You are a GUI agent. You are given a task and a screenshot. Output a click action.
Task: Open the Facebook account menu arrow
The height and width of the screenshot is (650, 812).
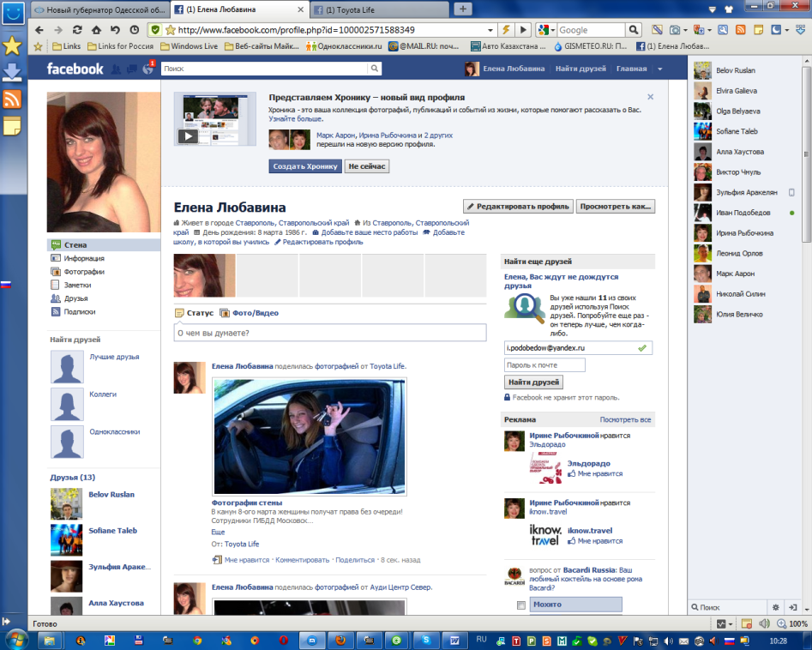(659, 69)
